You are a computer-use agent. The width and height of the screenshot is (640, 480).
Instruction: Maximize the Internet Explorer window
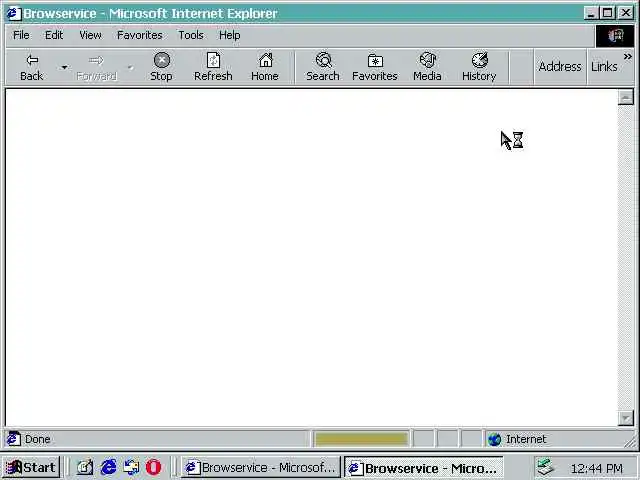pos(607,13)
